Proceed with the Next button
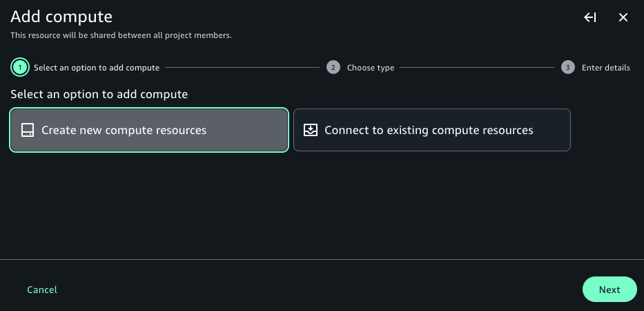The width and height of the screenshot is (644, 311). click(x=609, y=290)
